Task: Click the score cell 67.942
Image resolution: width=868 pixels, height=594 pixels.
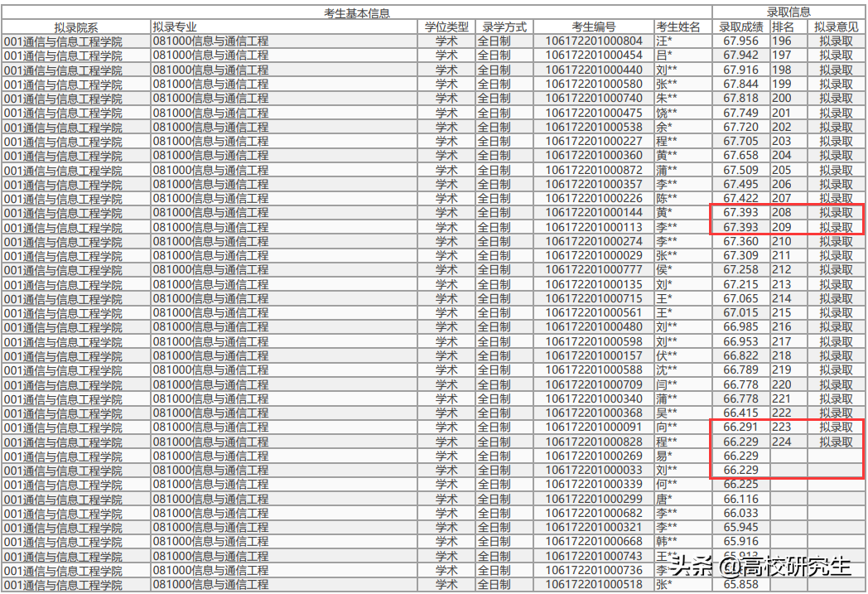Action: click(740, 56)
